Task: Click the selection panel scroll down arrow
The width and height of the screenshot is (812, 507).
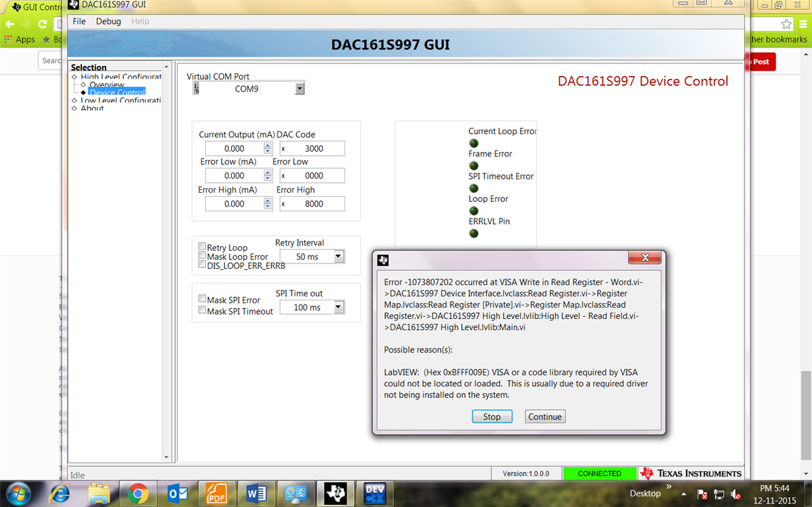Action: [166, 457]
